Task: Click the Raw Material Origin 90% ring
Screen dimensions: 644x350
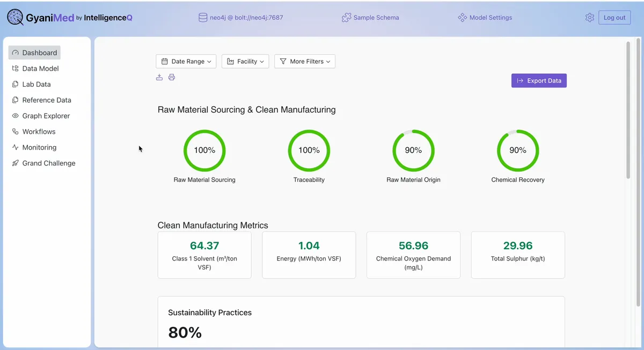Action: pyautogui.click(x=413, y=151)
